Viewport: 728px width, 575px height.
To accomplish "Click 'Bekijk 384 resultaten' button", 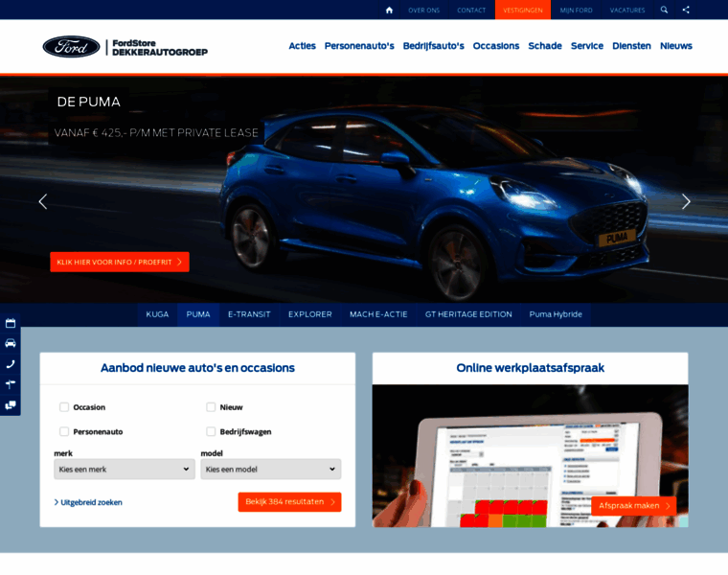I will tap(289, 502).
